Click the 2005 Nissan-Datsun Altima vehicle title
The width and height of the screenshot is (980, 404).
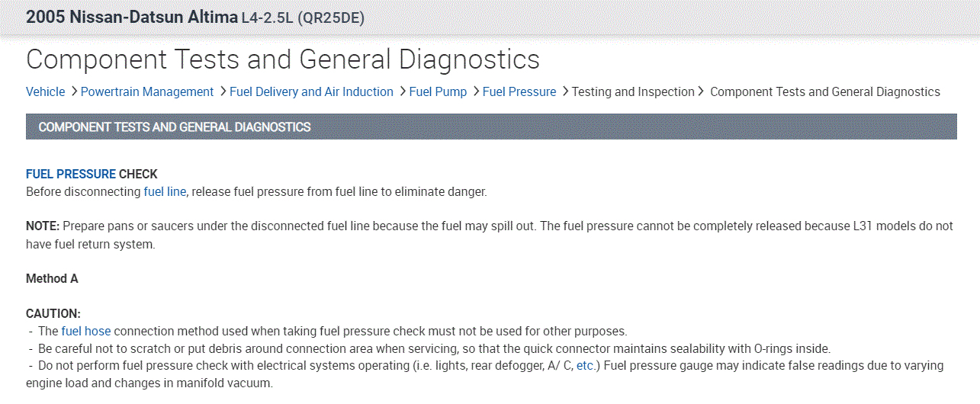pyautogui.click(x=131, y=17)
